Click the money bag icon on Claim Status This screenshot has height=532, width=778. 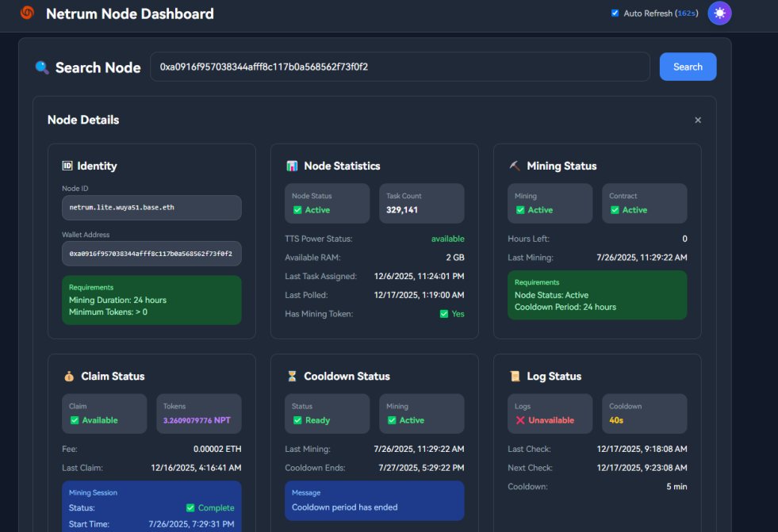coord(68,376)
